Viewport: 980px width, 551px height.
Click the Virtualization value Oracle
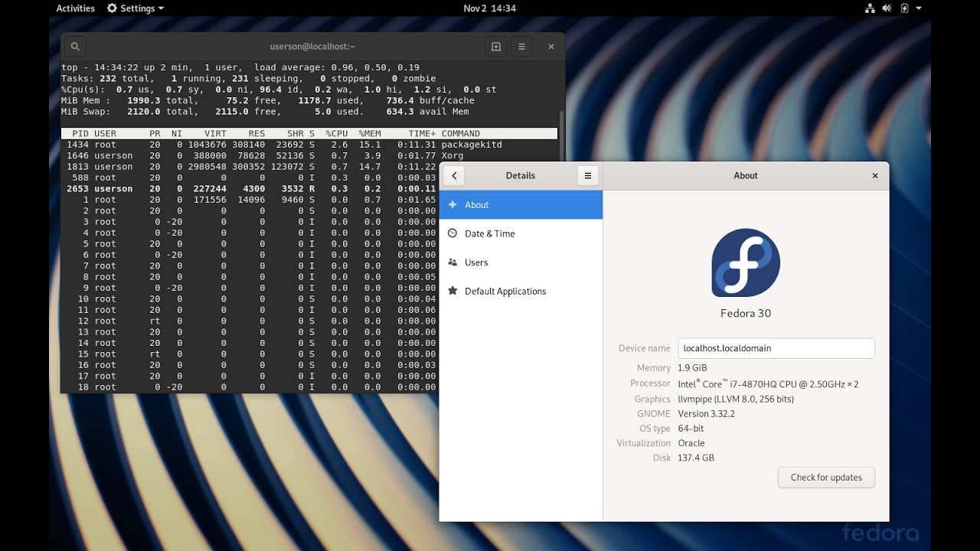pos(691,443)
